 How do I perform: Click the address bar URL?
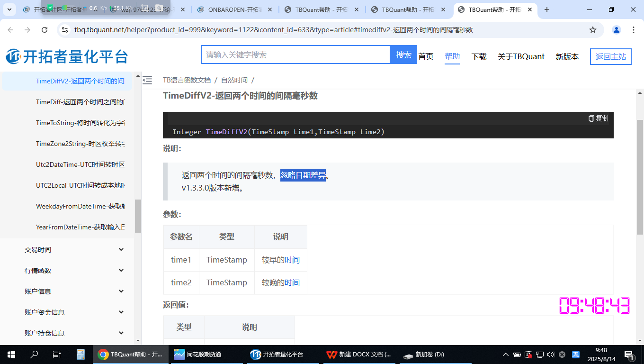(274, 30)
